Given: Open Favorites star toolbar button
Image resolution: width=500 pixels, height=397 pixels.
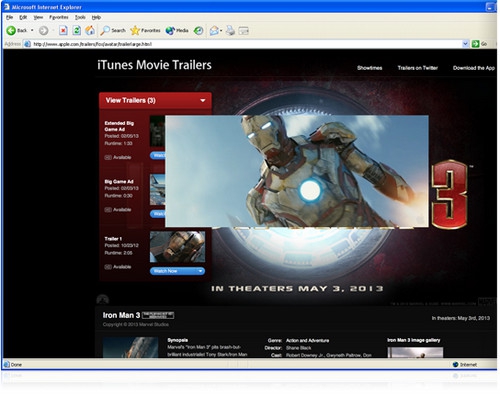Looking at the screenshot, I should [x=145, y=31].
